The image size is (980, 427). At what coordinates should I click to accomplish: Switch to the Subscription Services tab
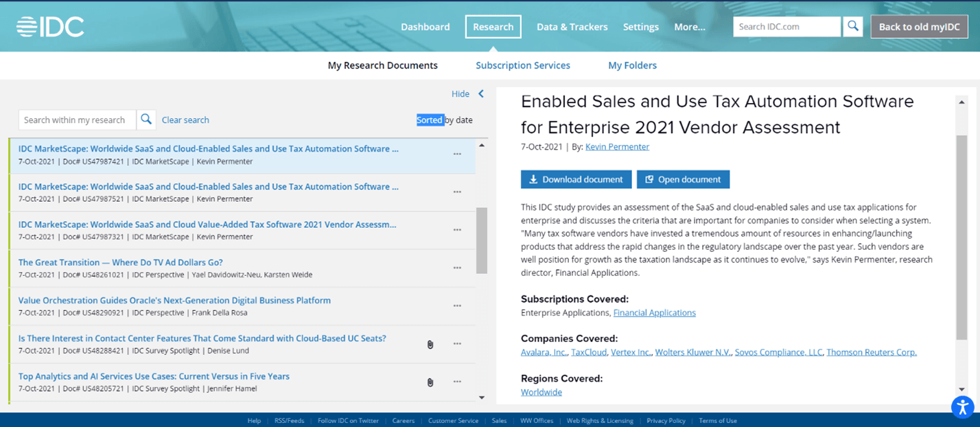[x=523, y=65]
